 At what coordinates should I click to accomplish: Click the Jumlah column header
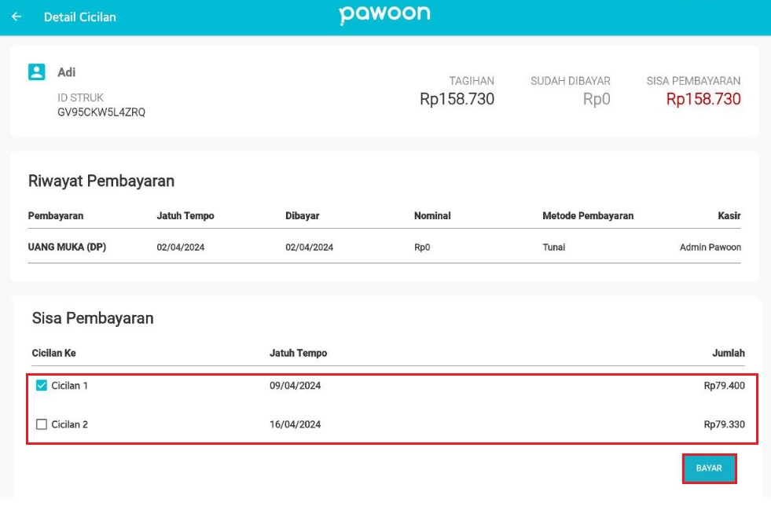[728, 354]
